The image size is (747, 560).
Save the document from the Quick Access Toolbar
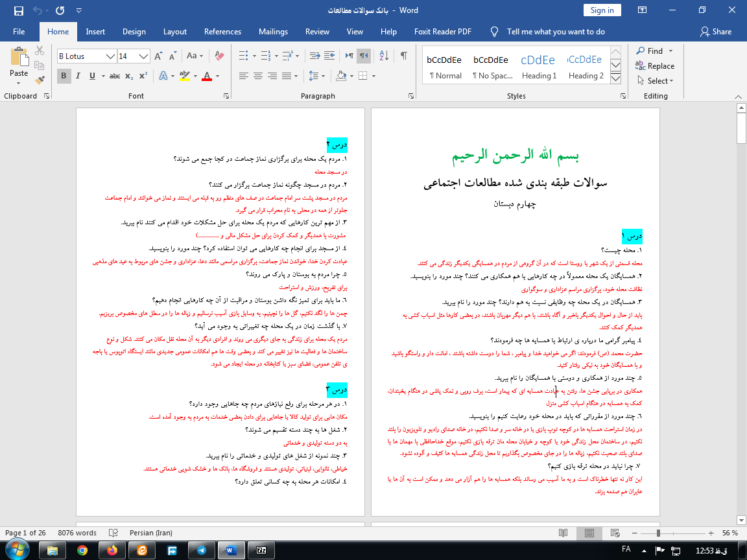[18, 10]
